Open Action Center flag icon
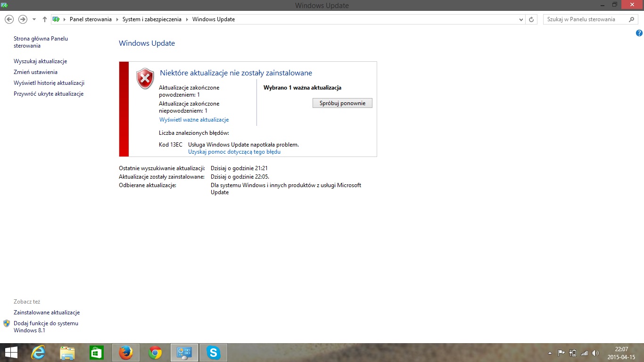This screenshot has width=644, height=362. [x=561, y=353]
